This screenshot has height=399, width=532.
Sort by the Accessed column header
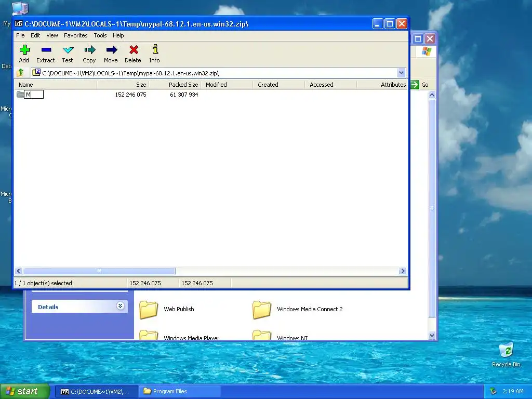tap(330, 85)
